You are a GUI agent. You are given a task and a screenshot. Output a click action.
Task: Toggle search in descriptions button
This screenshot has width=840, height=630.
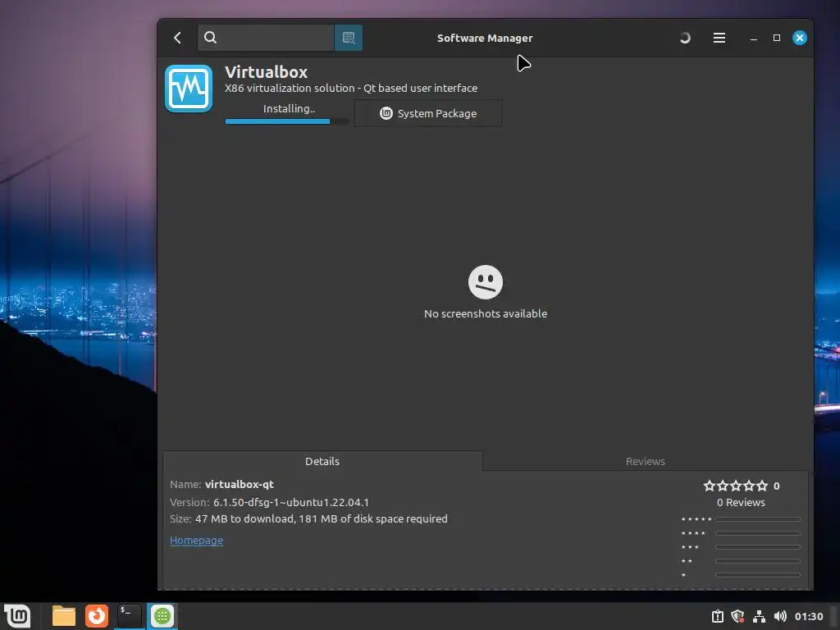tap(349, 38)
